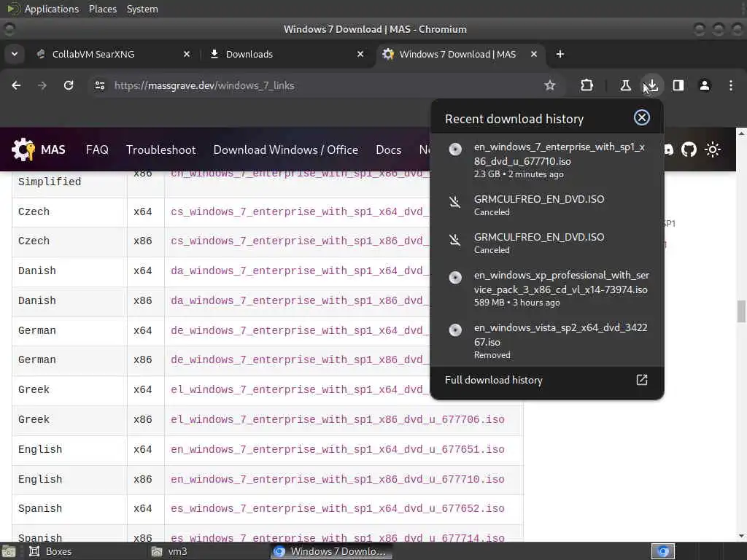Open en_windows_xp_professional download entry
The height and width of the screenshot is (560, 747).
[547, 288]
